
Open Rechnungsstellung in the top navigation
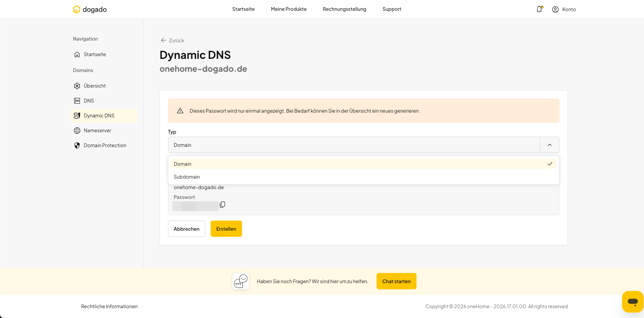point(344,9)
